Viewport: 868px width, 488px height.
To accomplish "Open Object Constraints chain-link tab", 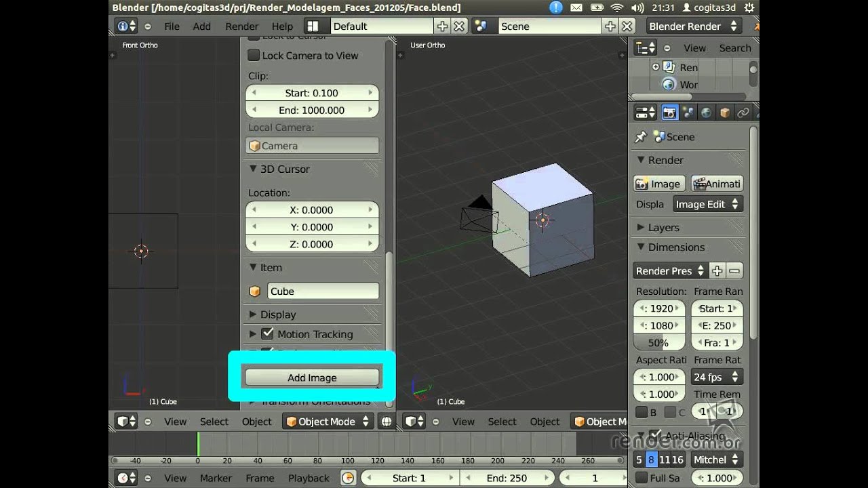I will click(x=743, y=113).
